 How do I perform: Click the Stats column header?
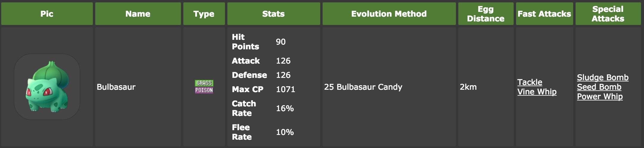pos(274,14)
